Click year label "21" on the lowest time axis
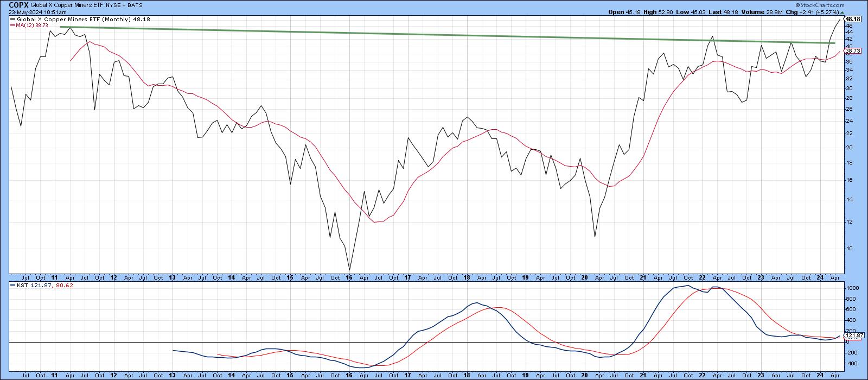This screenshot has height=380, width=868. (643, 375)
